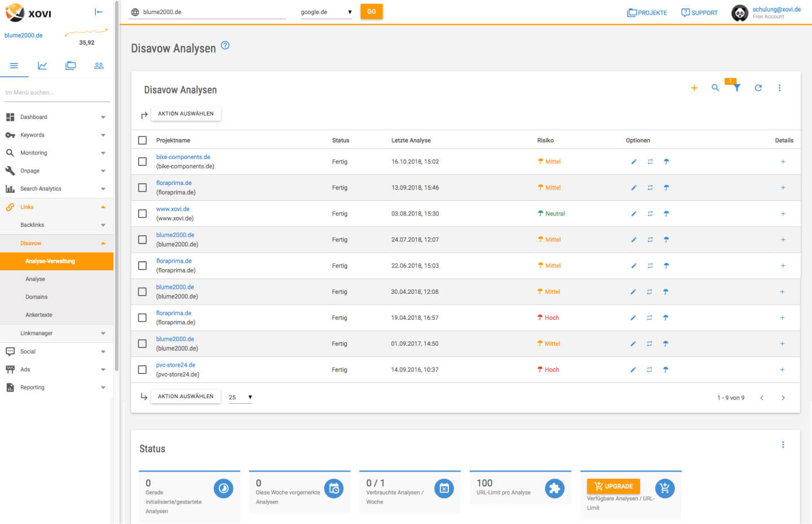This screenshot has width=812, height=524.
Task: Click umbrella icon in floraprima.de 13.09.2018 row
Action: [666, 188]
